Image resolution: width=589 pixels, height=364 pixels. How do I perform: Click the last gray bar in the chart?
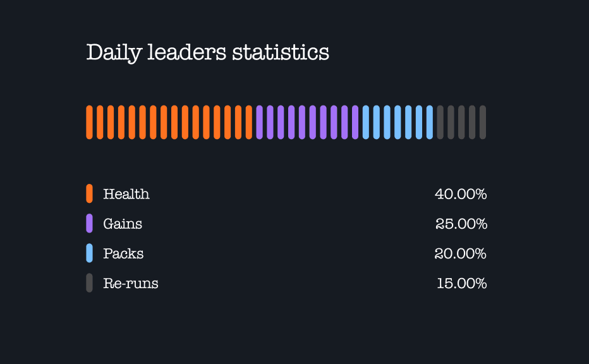click(x=483, y=122)
